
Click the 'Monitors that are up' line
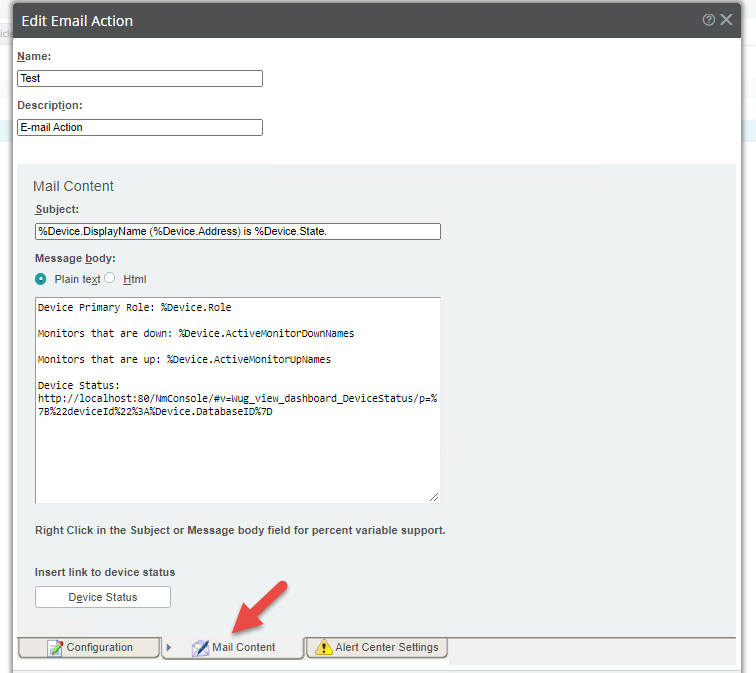coord(184,360)
